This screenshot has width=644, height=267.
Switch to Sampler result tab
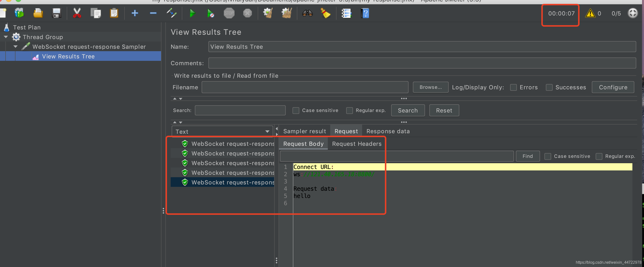coord(305,131)
